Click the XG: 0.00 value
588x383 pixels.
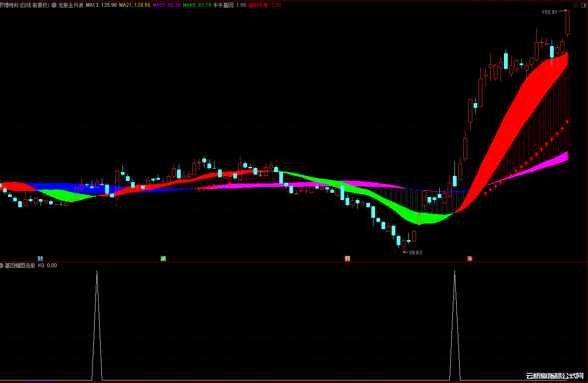47,265
